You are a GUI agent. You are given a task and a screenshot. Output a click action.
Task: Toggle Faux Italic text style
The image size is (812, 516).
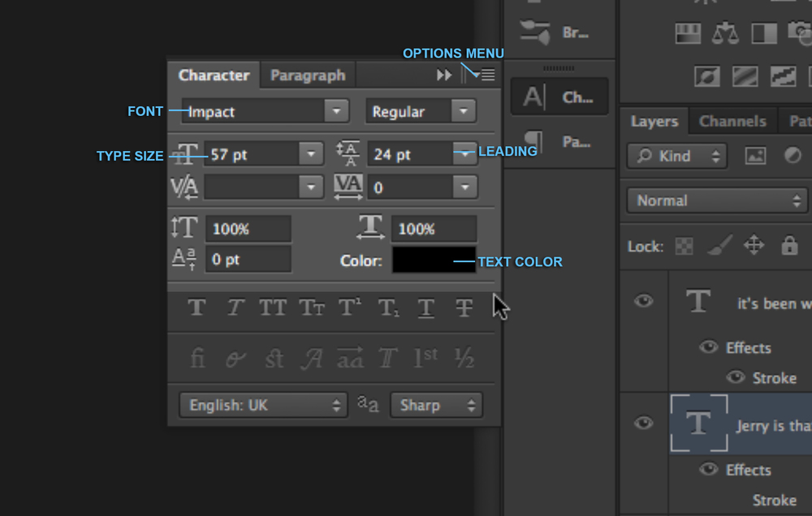pos(235,307)
